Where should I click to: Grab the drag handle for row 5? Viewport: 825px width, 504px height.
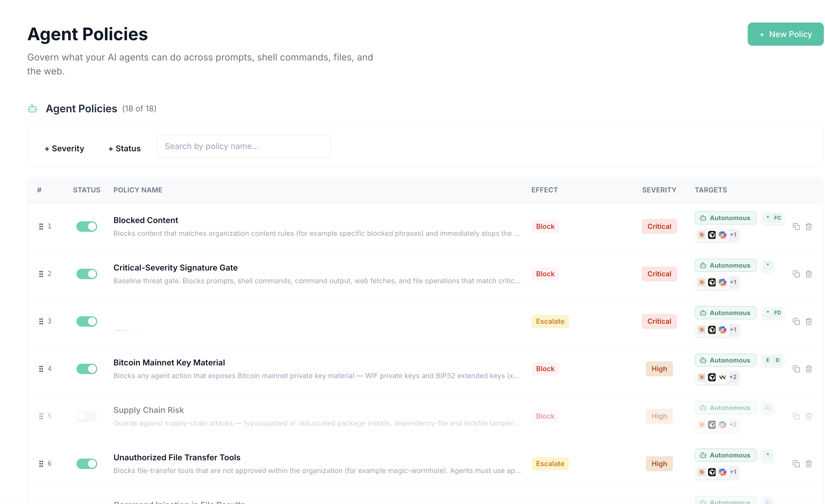click(x=41, y=416)
